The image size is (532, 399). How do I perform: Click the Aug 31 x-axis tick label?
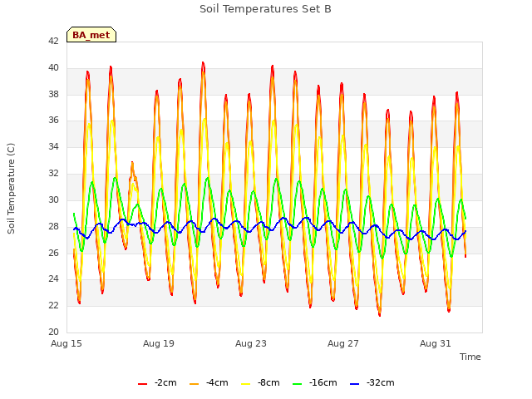point(436,343)
